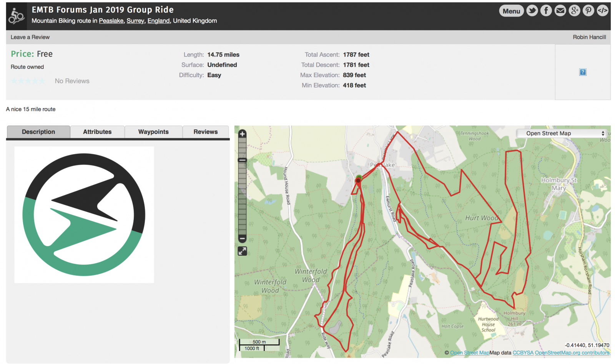
Task: Switch to the Waypoints tab
Action: point(153,132)
